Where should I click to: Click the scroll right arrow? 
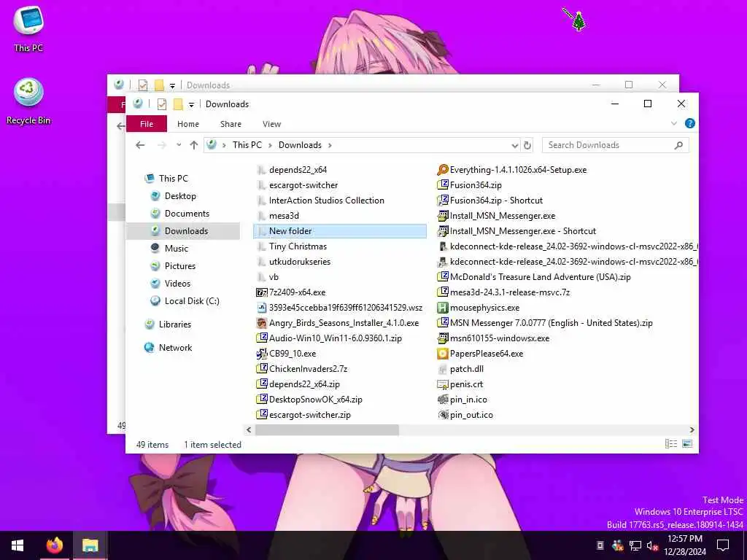pos(692,430)
